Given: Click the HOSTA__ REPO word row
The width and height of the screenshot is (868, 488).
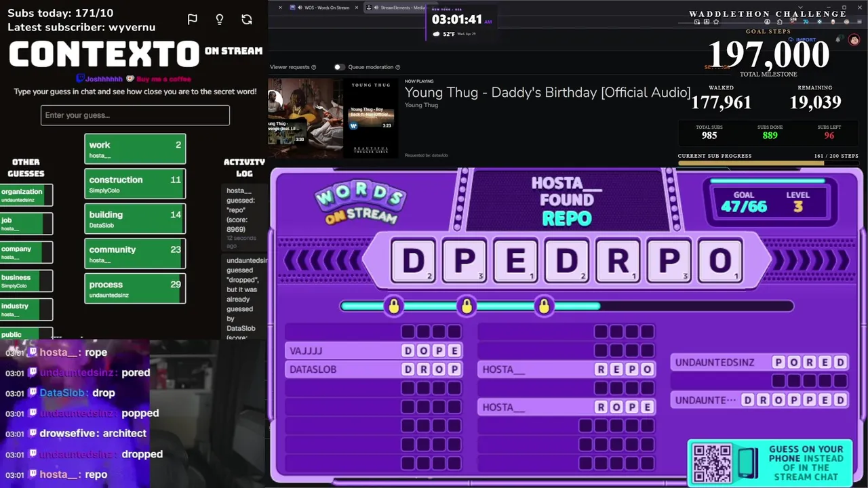Looking at the screenshot, I should coord(567,369).
